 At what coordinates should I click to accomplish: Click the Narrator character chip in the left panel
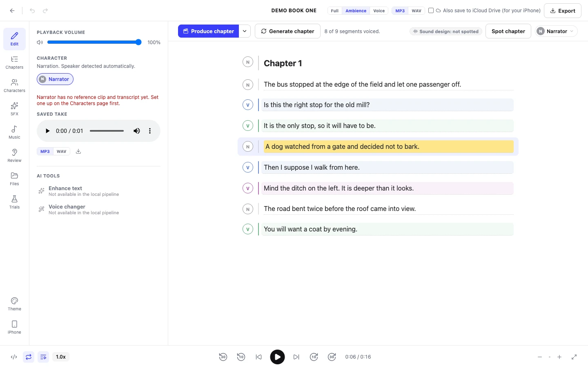point(55,79)
